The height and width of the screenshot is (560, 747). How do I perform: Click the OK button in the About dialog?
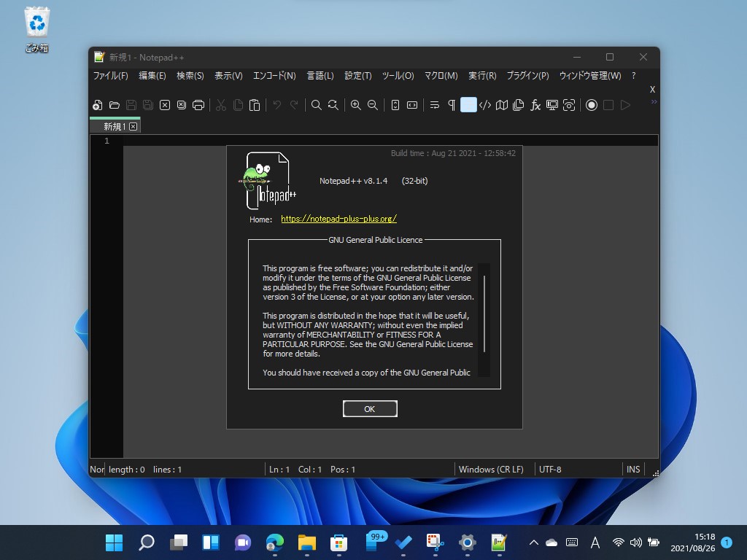(x=370, y=408)
